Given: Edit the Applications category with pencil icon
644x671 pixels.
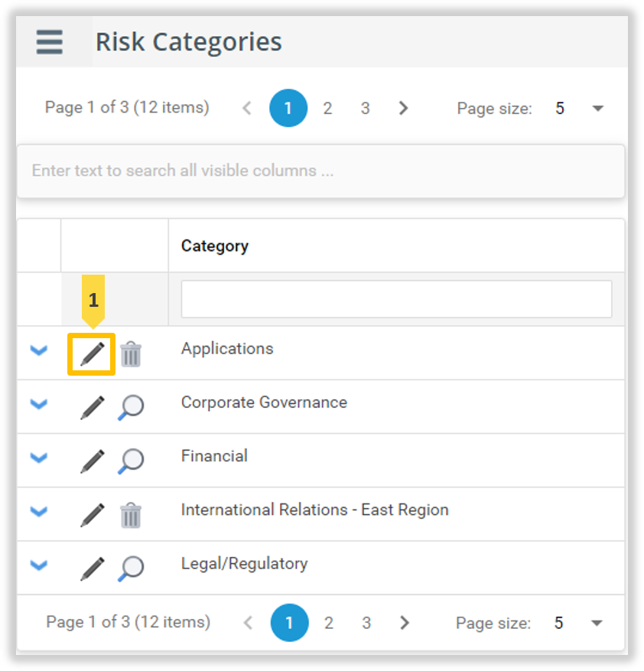Looking at the screenshot, I should pyautogui.click(x=93, y=354).
